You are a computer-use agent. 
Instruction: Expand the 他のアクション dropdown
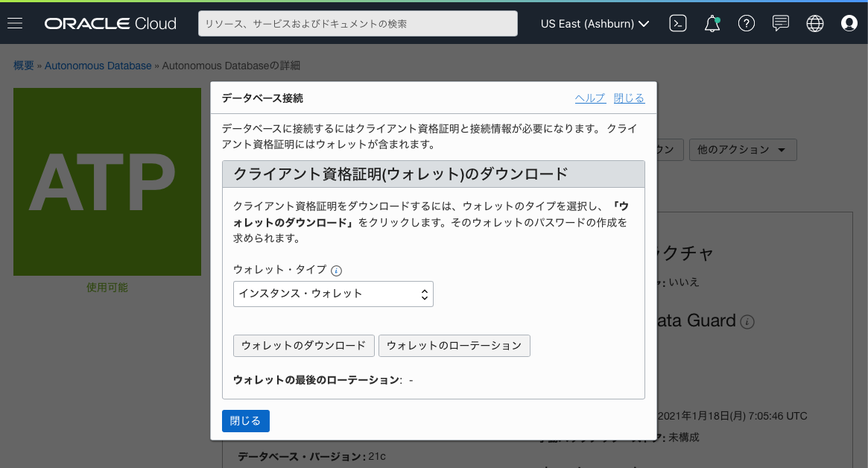pyautogui.click(x=742, y=150)
